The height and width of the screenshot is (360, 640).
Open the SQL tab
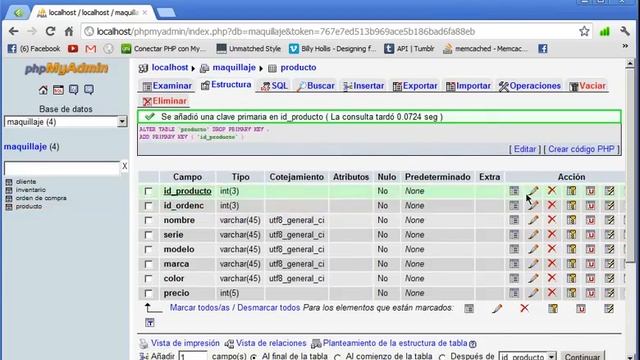click(274, 86)
